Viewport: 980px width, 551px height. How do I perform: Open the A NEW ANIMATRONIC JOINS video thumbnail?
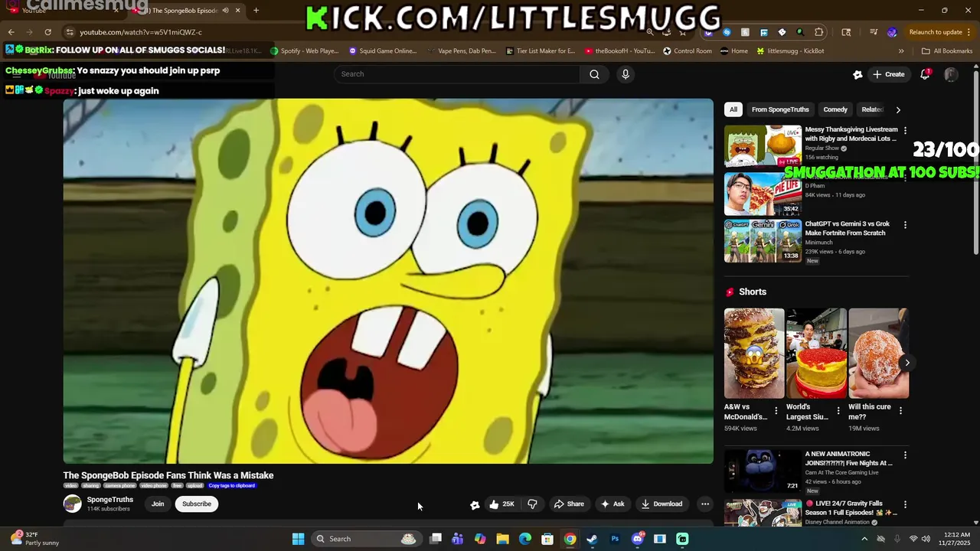pos(763,470)
